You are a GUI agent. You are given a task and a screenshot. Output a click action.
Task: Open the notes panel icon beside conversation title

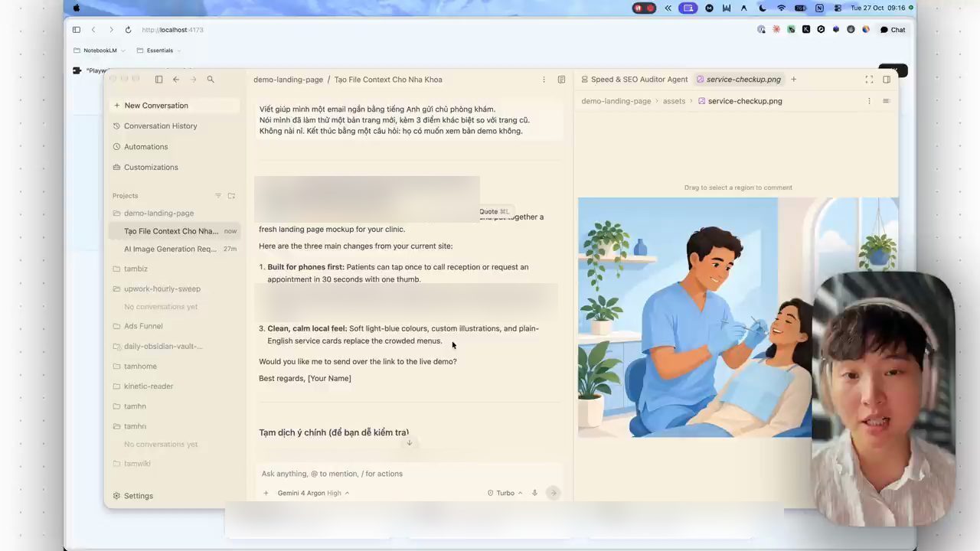(561, 80)
